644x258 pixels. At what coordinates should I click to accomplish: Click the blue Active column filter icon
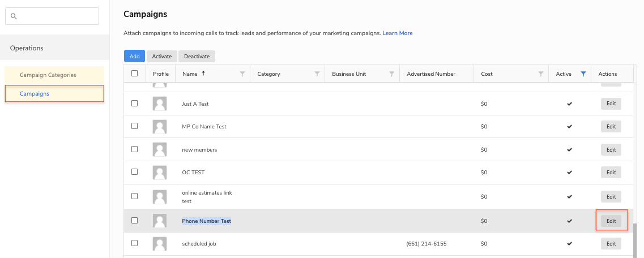[x=583, y=74]
